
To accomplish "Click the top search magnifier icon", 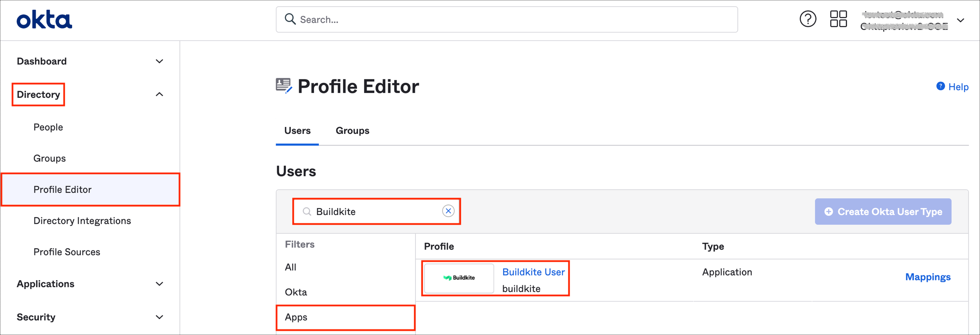I will tap(290, 19).
